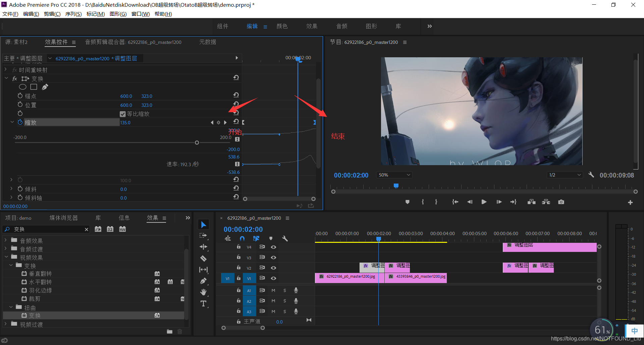Screen dimensions: 644x345
Task: Collapse the 缩放 property graph
Action: pyautogui.click(x=12, y=122)
